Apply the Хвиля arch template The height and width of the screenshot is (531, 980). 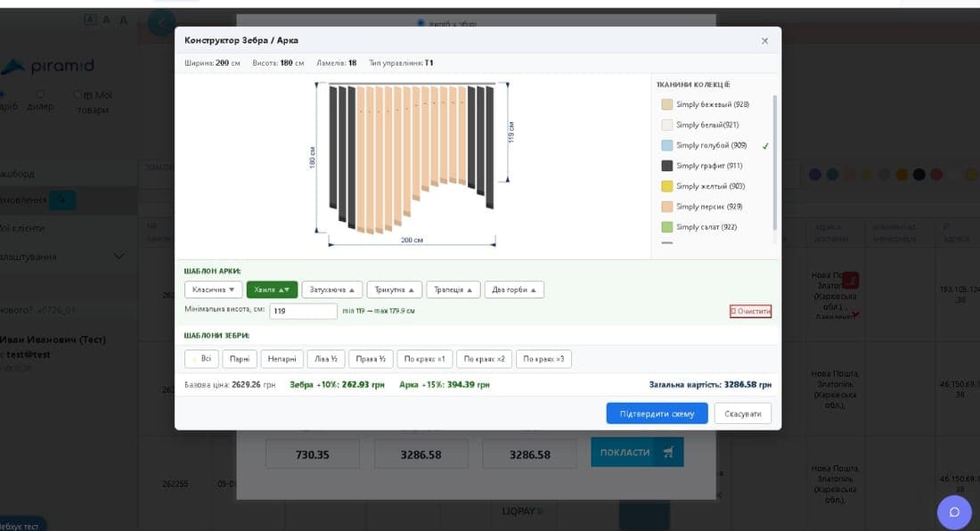(272, 290)
